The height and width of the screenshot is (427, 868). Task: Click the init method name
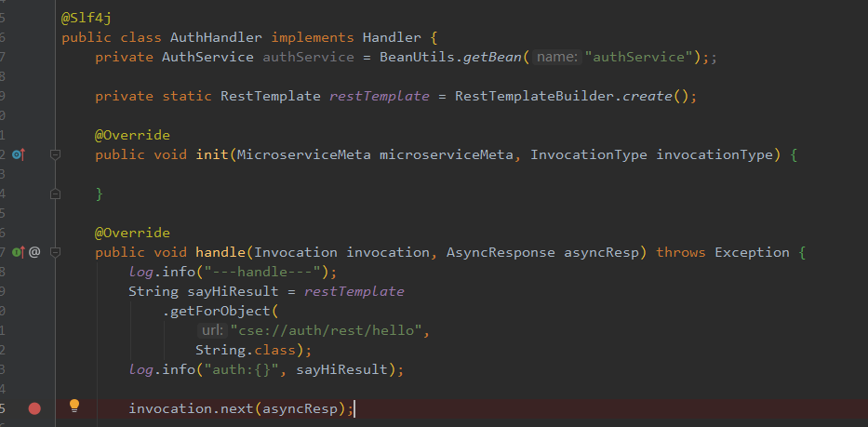(212, 155)
